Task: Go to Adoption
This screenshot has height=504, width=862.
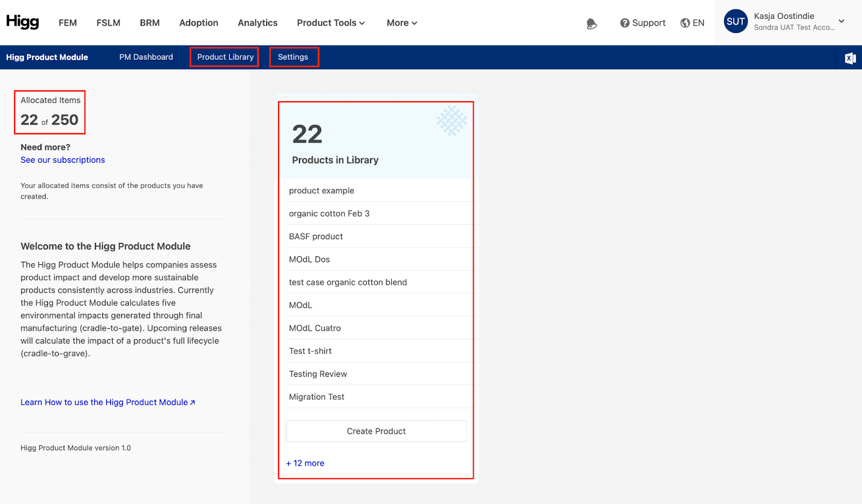Action: (x=199, y=23)
